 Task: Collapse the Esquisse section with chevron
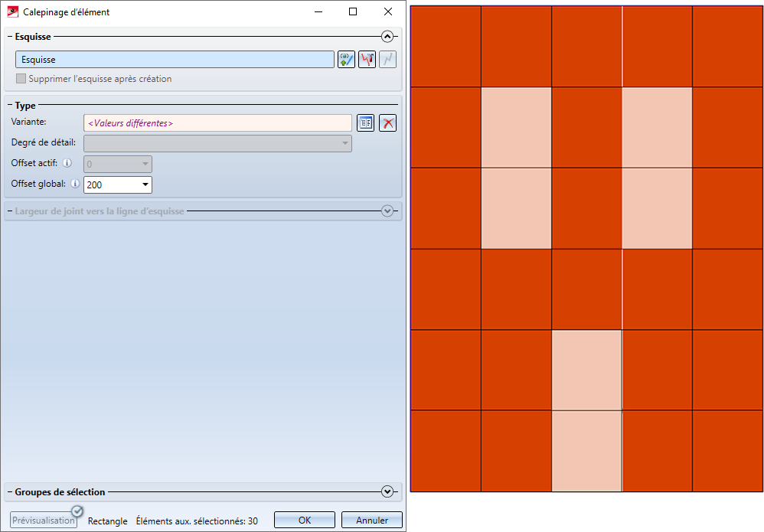click(x=387, y=37)
